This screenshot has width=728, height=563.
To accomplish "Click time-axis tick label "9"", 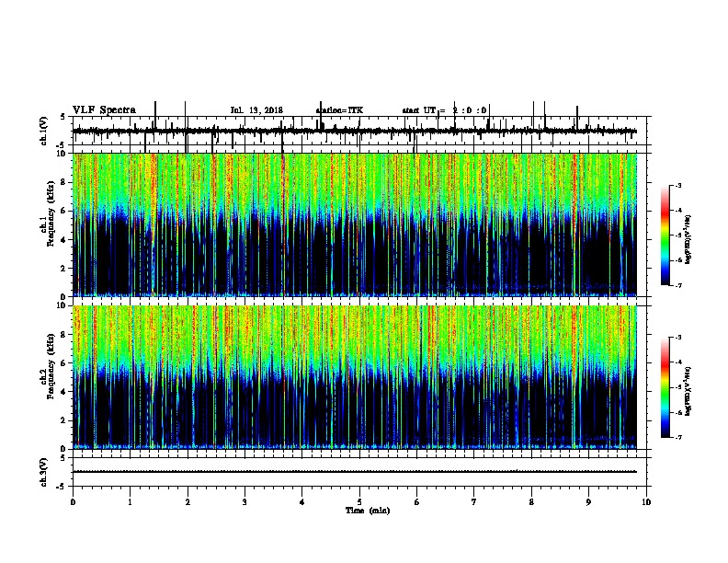I will coord(588,502).
